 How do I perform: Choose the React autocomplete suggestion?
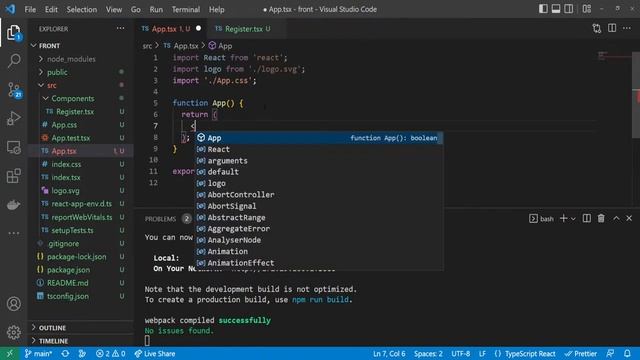[319, 149]
